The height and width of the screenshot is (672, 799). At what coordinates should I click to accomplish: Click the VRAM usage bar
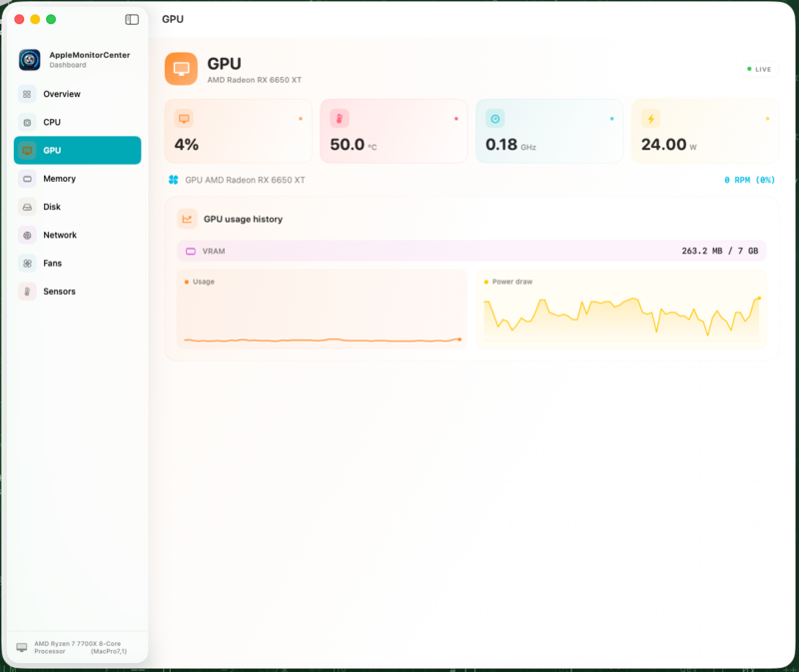pyautogui.click(x=471, y=251)
